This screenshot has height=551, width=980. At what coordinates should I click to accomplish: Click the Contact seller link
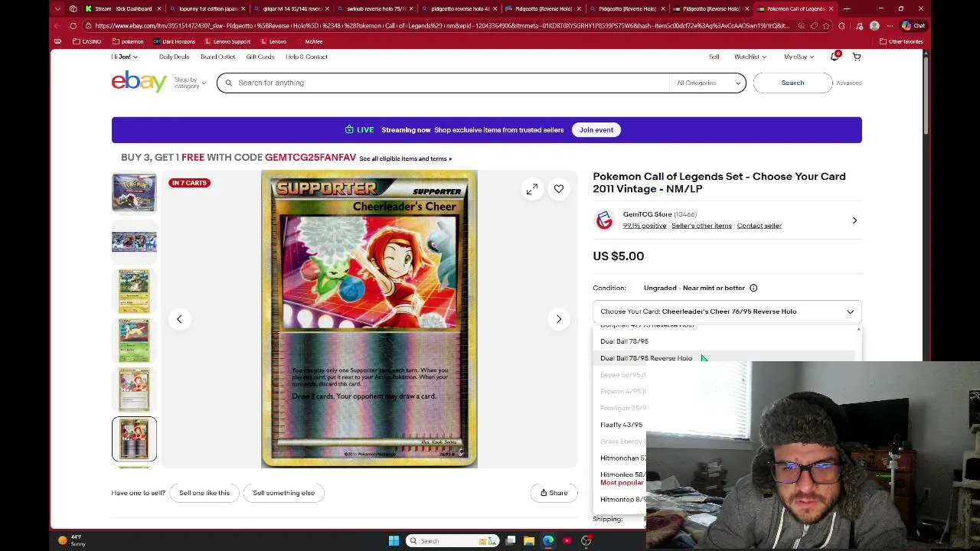[x=759, y=226]
